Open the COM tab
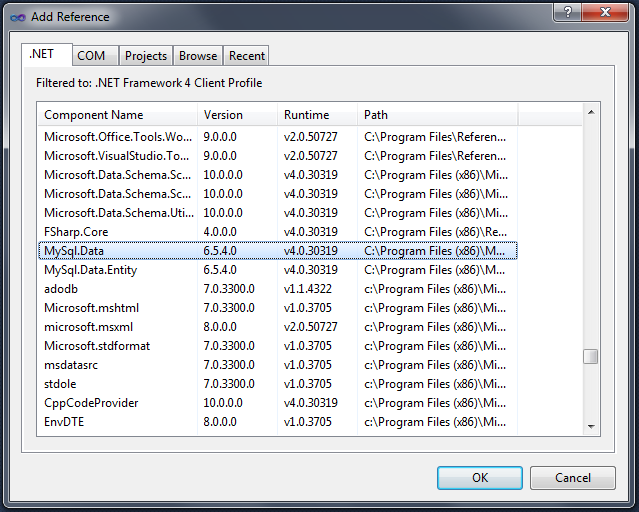This screenshot has width=639, height=512. tap(95, 56)
